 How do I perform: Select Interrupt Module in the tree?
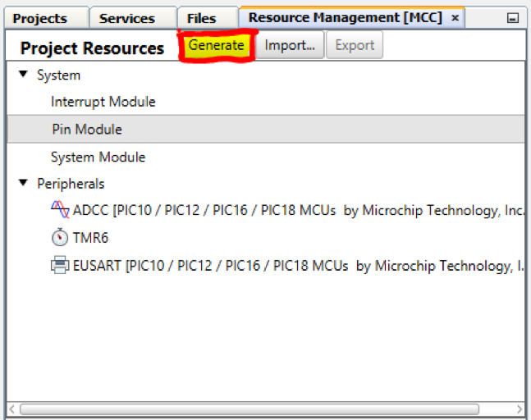coord(103,102)
